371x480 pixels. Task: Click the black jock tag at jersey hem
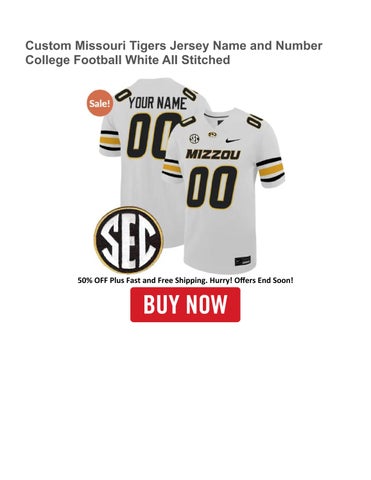tap(243, 261)
